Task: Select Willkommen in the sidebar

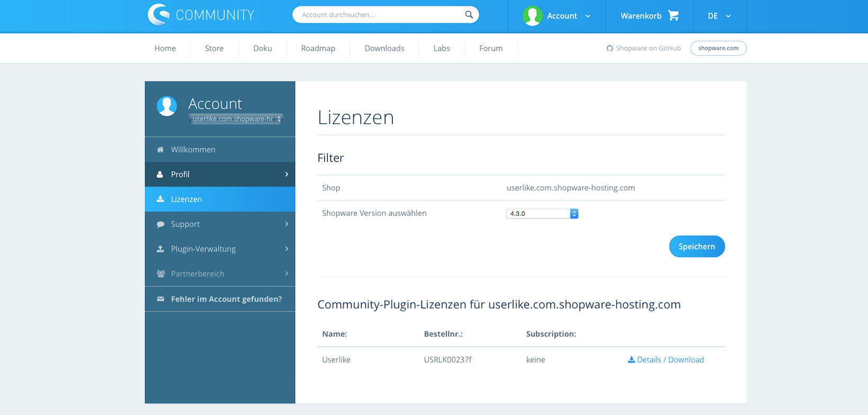Action: [x=193, y=150]
